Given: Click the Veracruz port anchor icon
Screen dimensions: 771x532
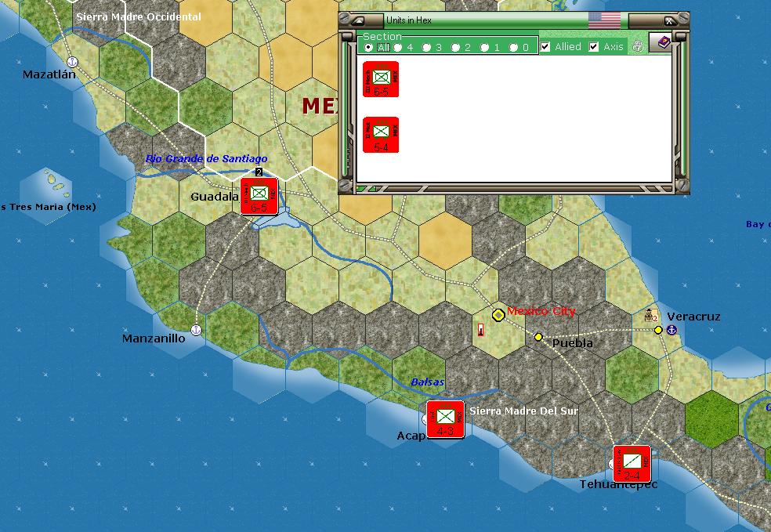Looking at the screenshot, I should (671, 330).
